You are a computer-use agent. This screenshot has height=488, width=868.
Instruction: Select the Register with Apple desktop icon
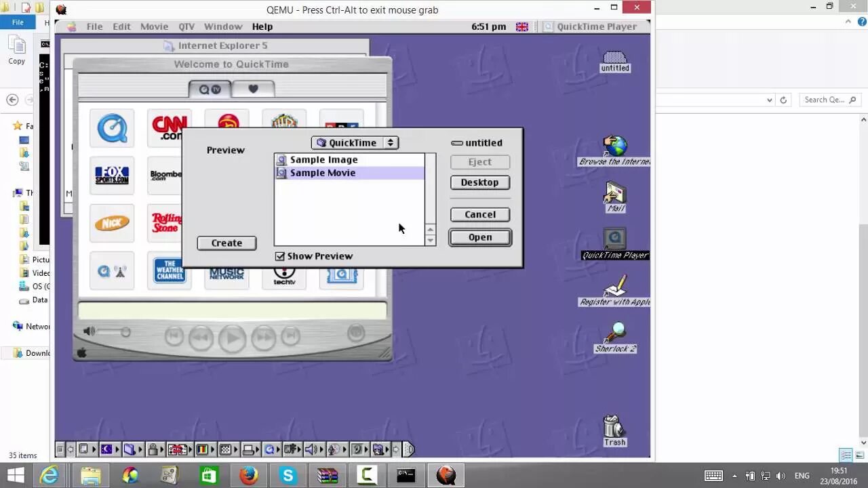point(615,290)
